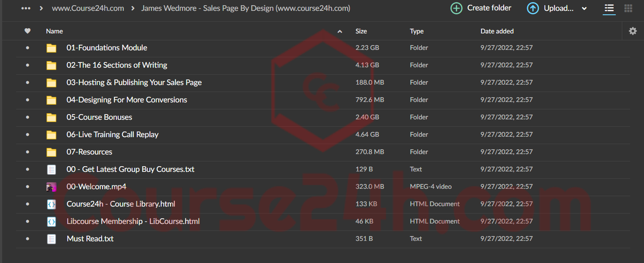
Task: Select 03-Hosting & Publishing Your Sales Page name
Action: pos(134,82)
